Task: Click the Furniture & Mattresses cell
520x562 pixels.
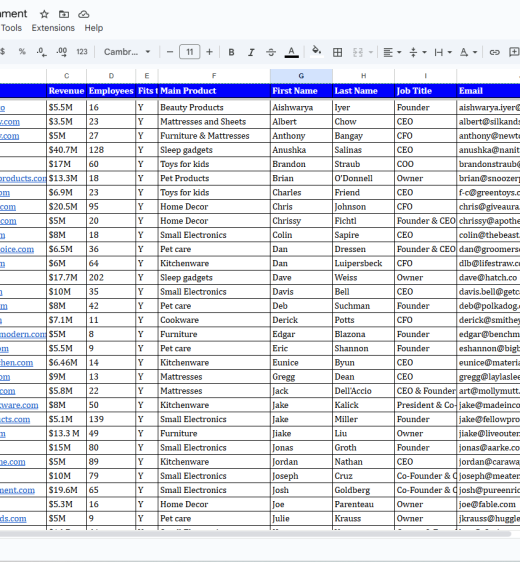Action: [214, 136]
